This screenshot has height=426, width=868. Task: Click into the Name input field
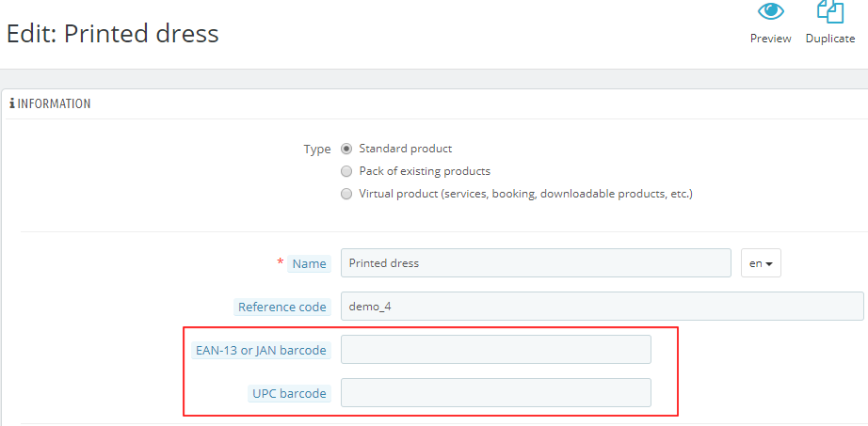click(x=536, y=263)
